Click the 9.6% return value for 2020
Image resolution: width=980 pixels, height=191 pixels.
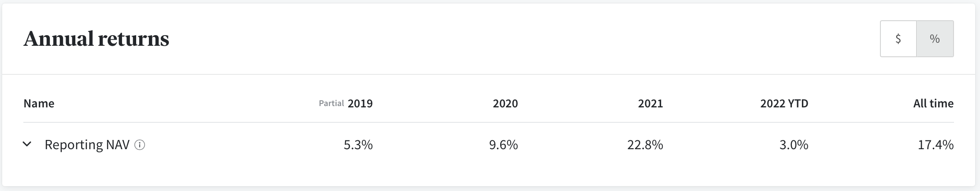503,145
